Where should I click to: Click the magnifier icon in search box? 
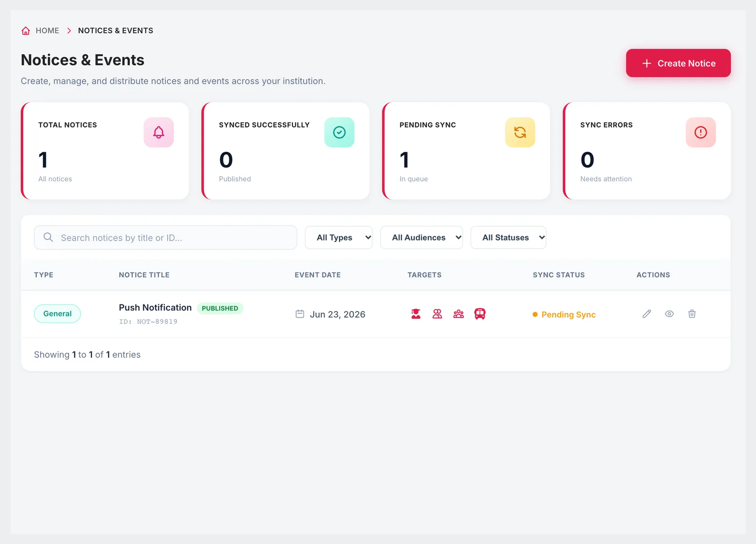[x=48, y=237]
